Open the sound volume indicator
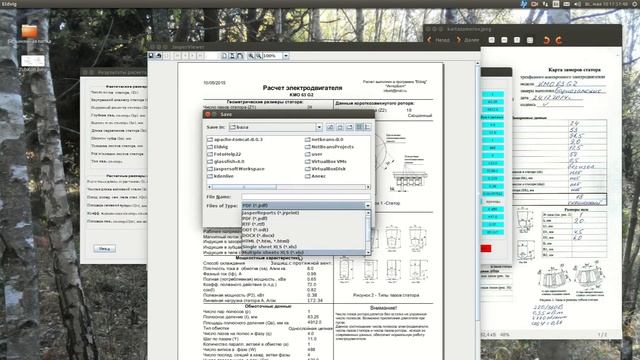The height and width of the screenshot is (360, 640). pyautogui.click(x=578, y=4)
